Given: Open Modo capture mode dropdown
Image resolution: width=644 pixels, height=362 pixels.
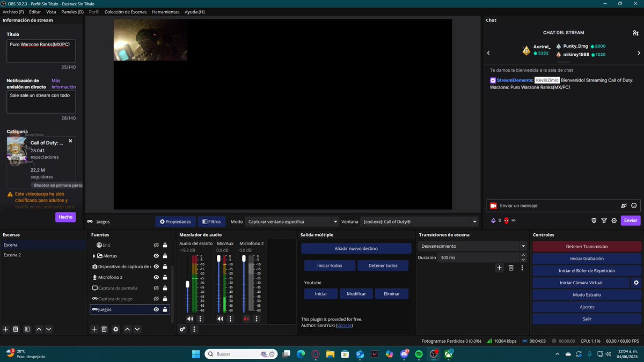Looking at the screenshot, I should [292, 221].
